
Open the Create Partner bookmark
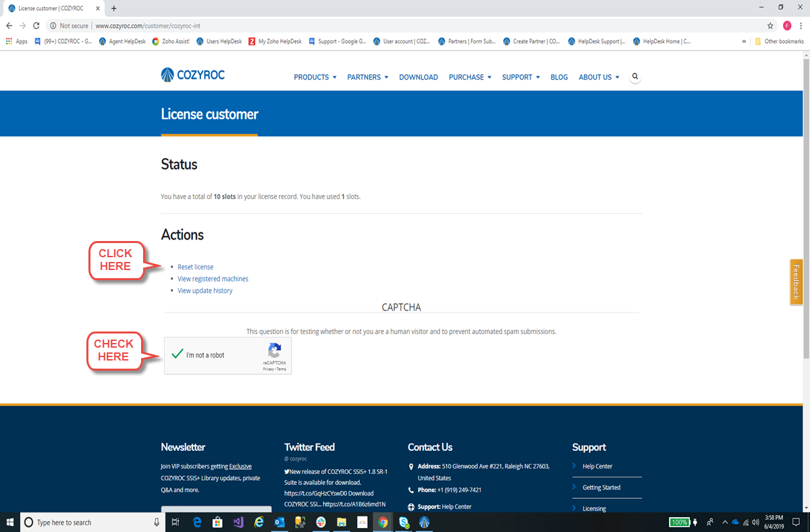(531, 41)
